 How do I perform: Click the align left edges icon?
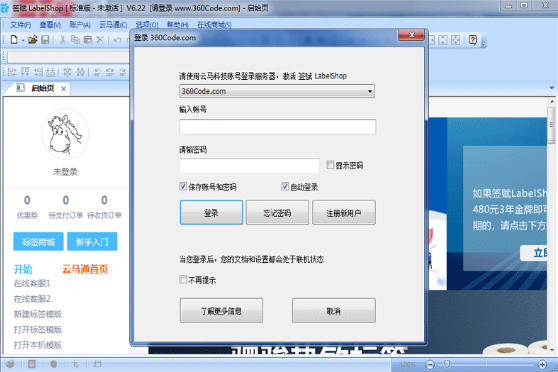[12, 72]
